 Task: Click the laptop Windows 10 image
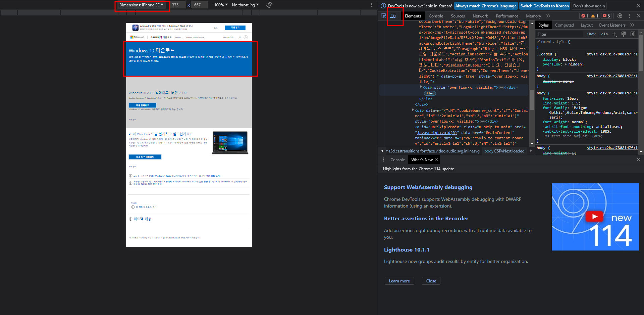230,143
